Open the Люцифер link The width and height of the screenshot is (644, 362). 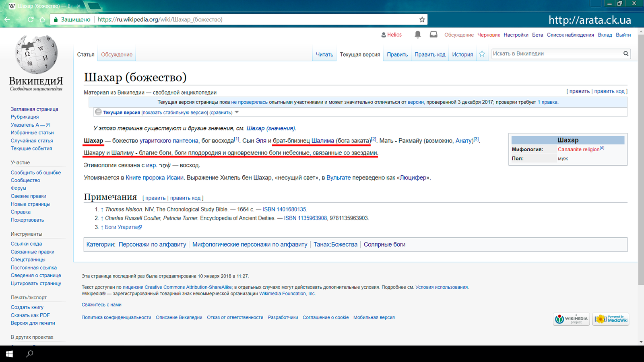[x=413, y=178]
